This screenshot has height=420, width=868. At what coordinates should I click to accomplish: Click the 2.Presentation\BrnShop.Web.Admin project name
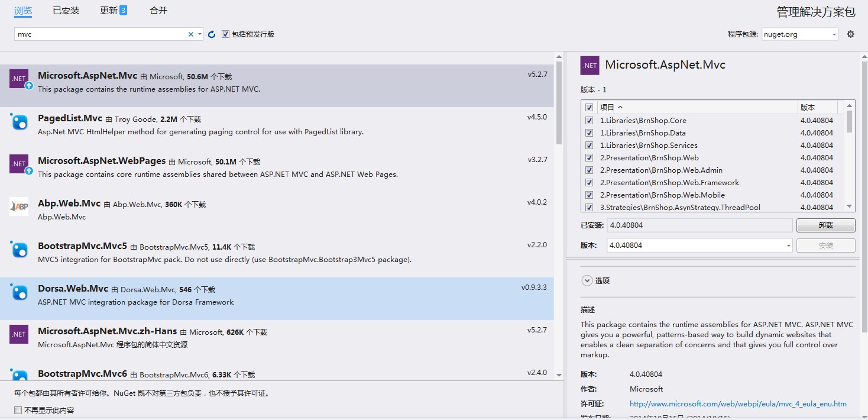click(661, 170)
